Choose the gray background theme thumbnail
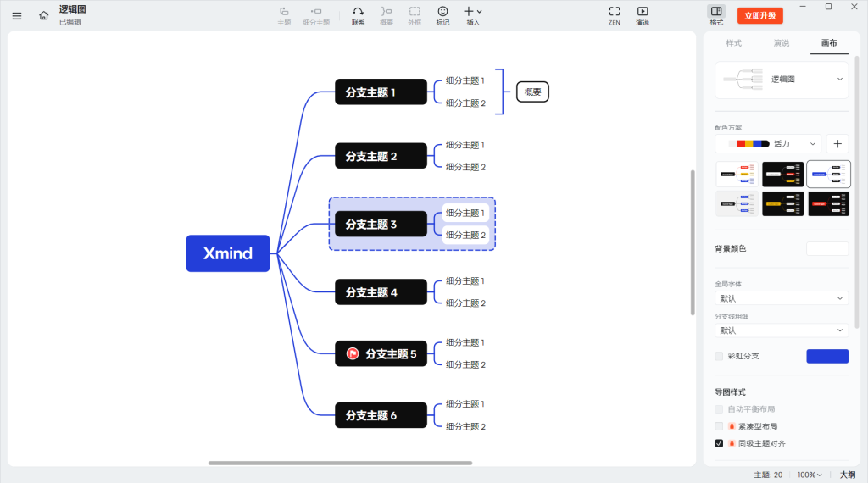This screenshot has width=868, height=483. pyautogui.click(x=737, y=203)
